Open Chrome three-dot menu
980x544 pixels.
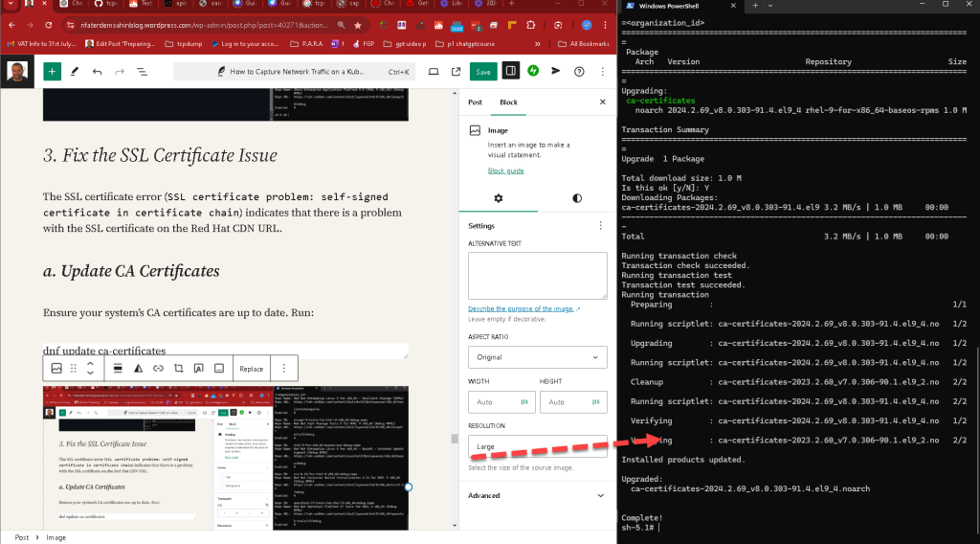(x=605, y=25)
